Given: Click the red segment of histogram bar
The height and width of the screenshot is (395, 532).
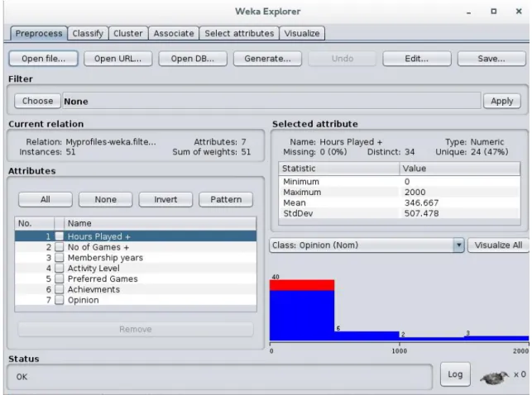Looking at the screenshot, I should (x=302, y=285).
